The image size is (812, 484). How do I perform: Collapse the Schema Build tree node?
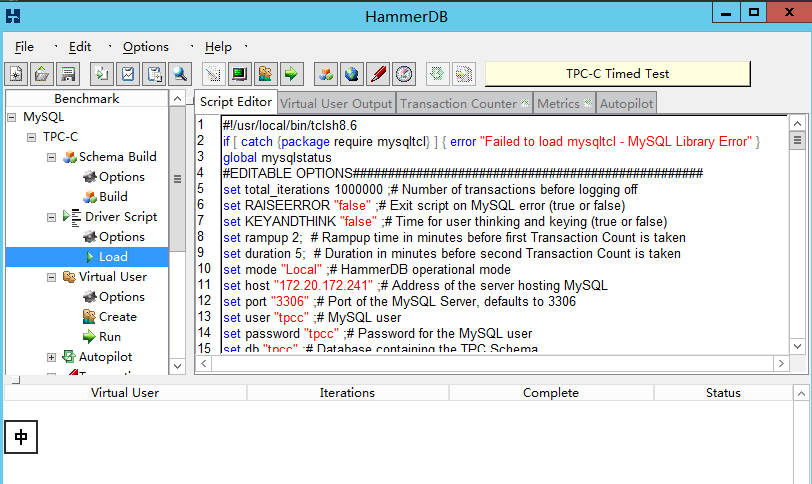pyautogui.click(x=51, y=157)
